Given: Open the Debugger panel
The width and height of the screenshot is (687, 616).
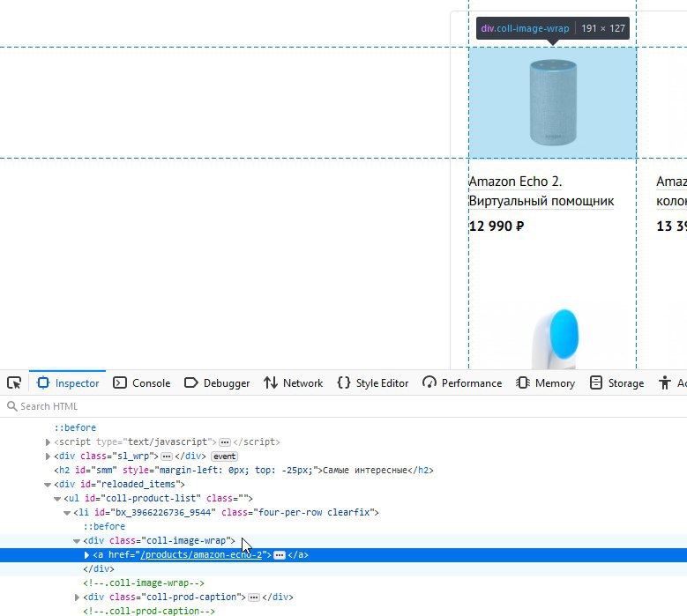Looking at the screenshot, I should [x=217, y=383].
